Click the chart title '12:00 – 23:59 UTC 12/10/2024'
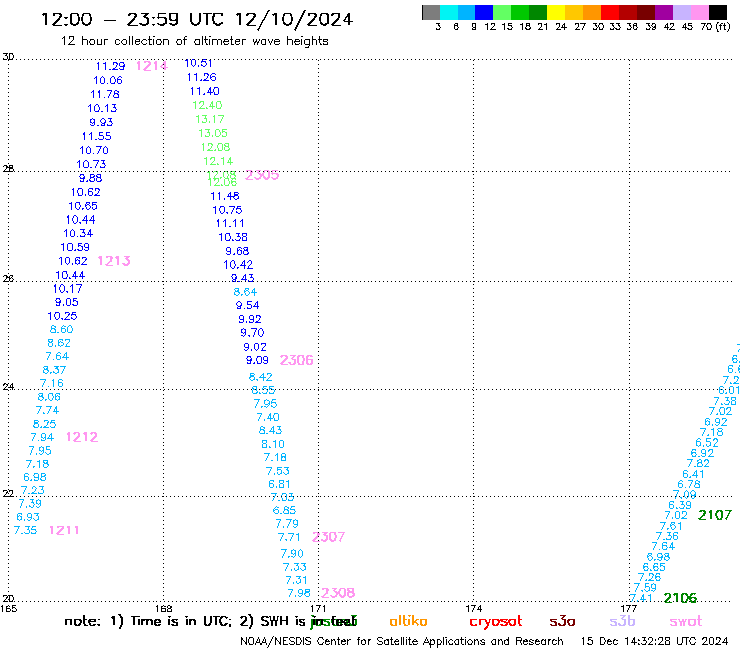The width and height of the screenshot is (740, 650). point(197,19)
